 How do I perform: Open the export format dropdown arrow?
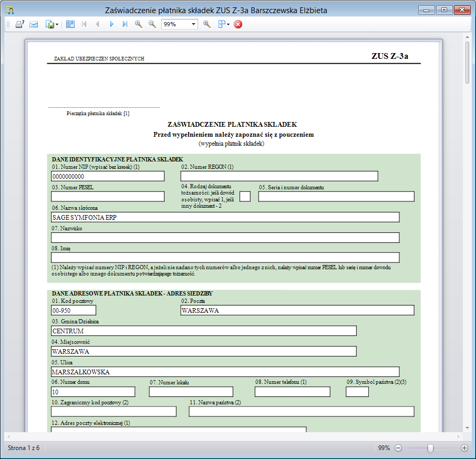[x=57, y=24]
